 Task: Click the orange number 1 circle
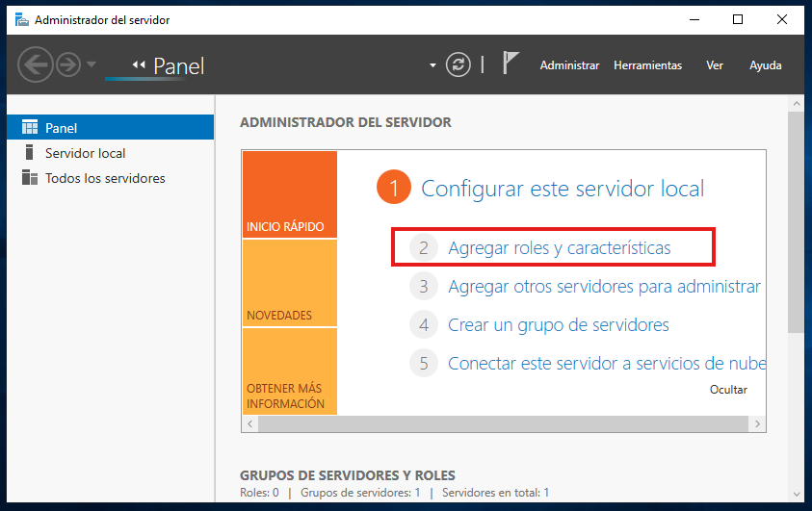(x=394, y=187)
